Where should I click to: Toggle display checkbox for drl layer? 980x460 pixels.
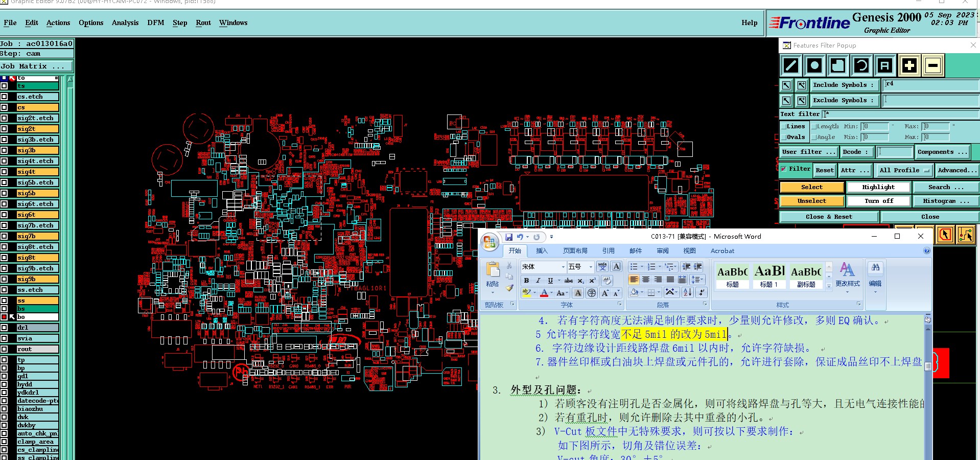point(4,328)
